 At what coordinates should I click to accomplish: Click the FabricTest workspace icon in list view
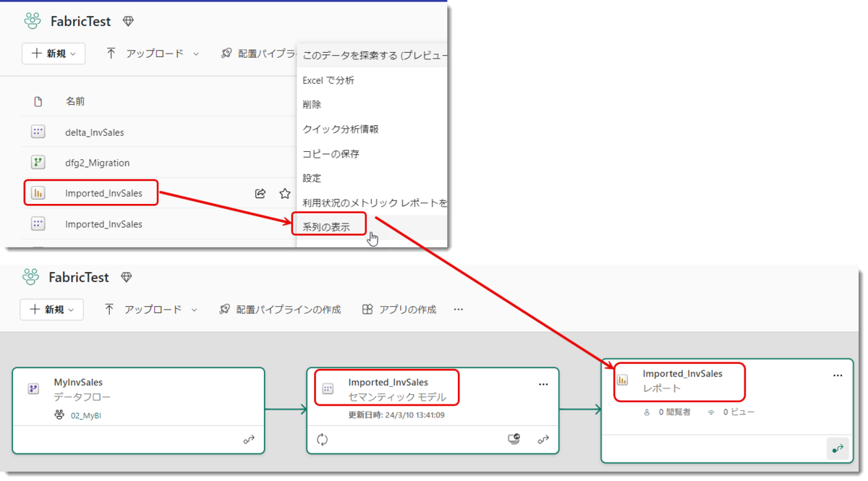[x=33, y=21]
